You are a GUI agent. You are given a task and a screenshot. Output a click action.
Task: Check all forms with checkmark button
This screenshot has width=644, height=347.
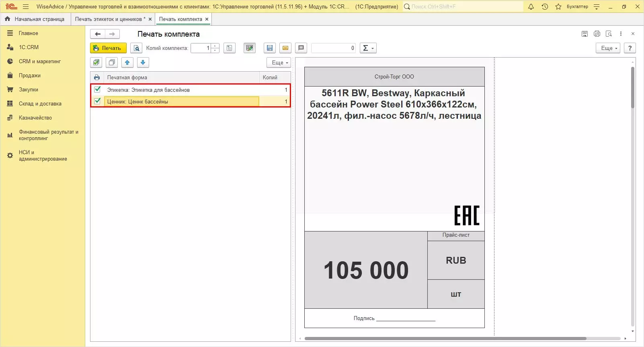click(96, 62)
